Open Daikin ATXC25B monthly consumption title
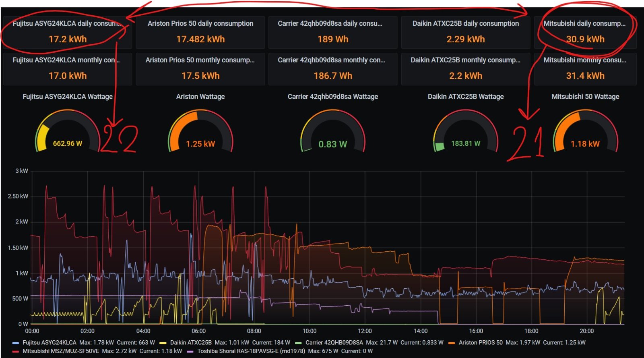Viewport: 644px width, 358px height. (x=465, y=60)
